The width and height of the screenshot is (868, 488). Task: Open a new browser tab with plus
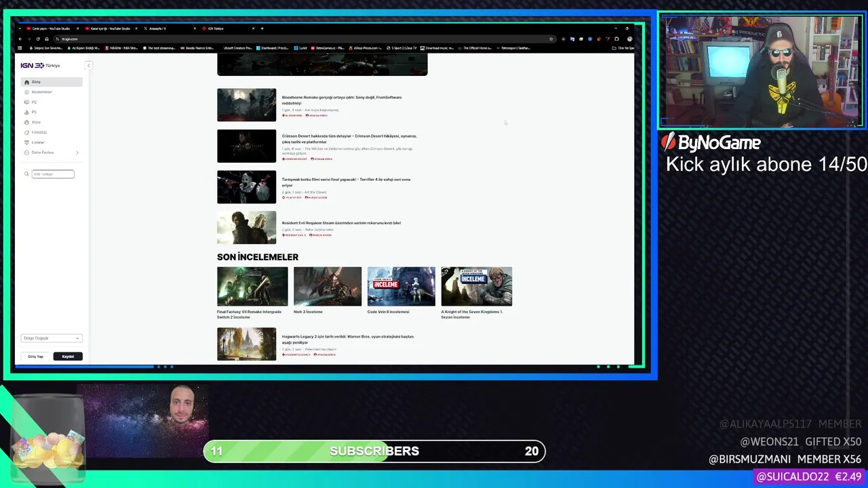coord(262,28)
